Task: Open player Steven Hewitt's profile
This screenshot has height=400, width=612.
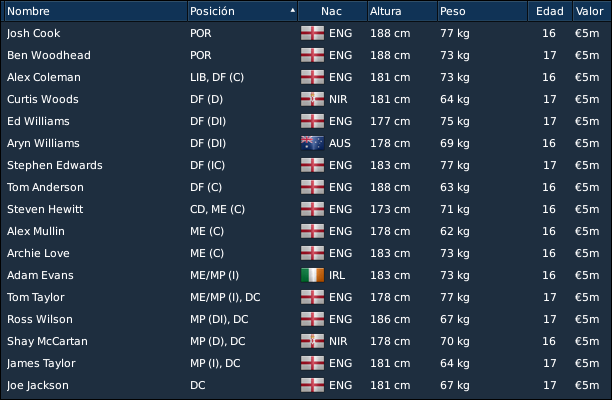Action: click(x=45, y=209)
